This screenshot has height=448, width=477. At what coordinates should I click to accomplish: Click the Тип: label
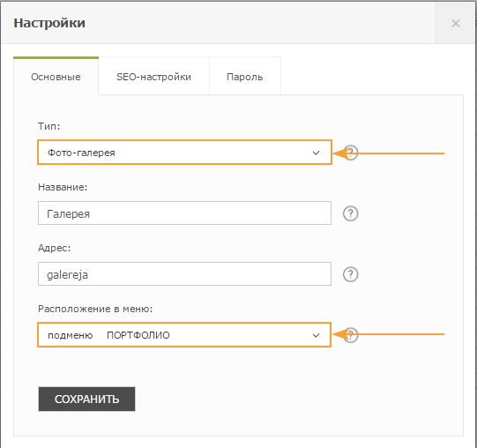(x=49, y=126)
